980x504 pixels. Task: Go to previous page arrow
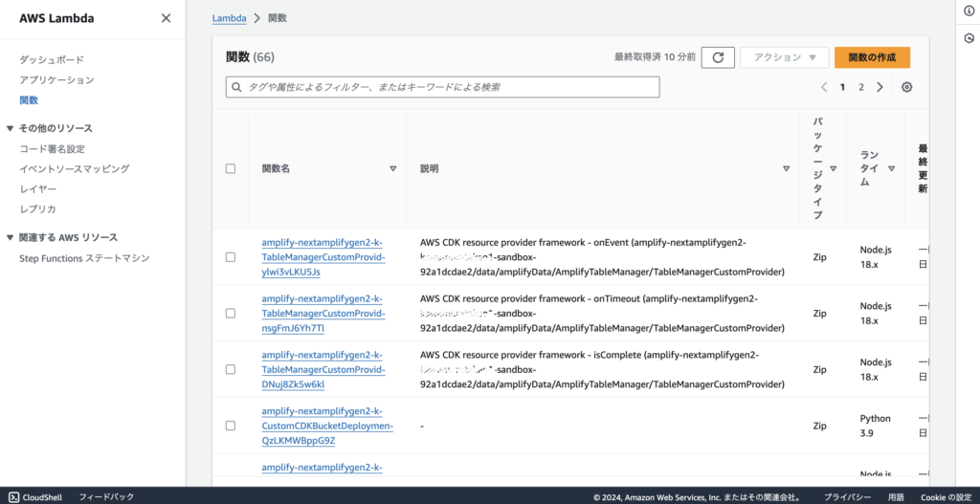824,87
